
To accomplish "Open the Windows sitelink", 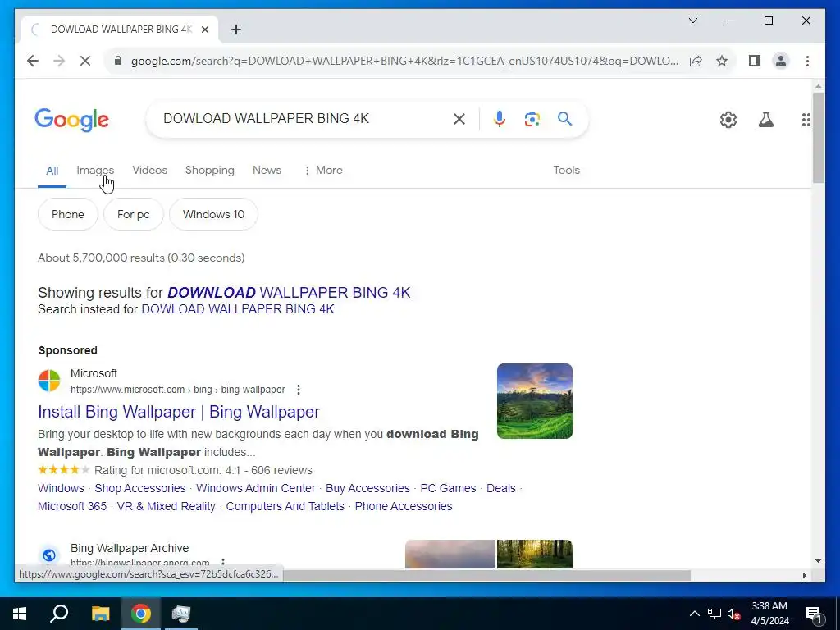I will coord(61,488).
